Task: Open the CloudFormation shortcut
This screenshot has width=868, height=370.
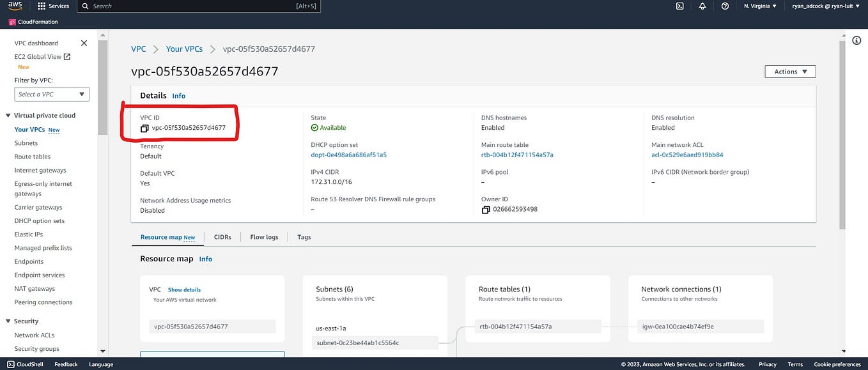Action: pos(33,22)
